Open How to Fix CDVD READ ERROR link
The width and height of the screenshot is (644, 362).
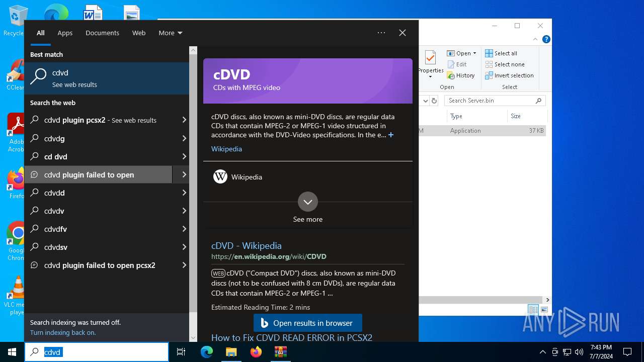292,337
